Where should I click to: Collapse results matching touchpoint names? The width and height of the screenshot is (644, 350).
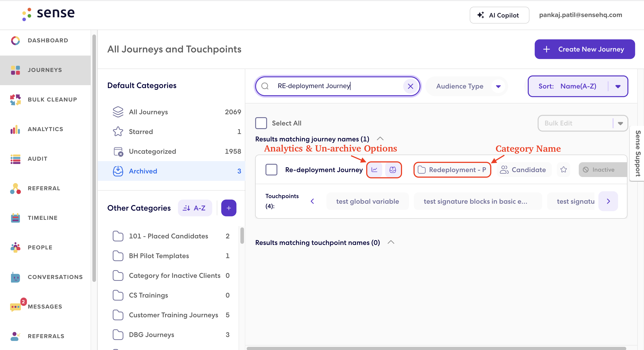pyautogui.click(x=390, y=243)
